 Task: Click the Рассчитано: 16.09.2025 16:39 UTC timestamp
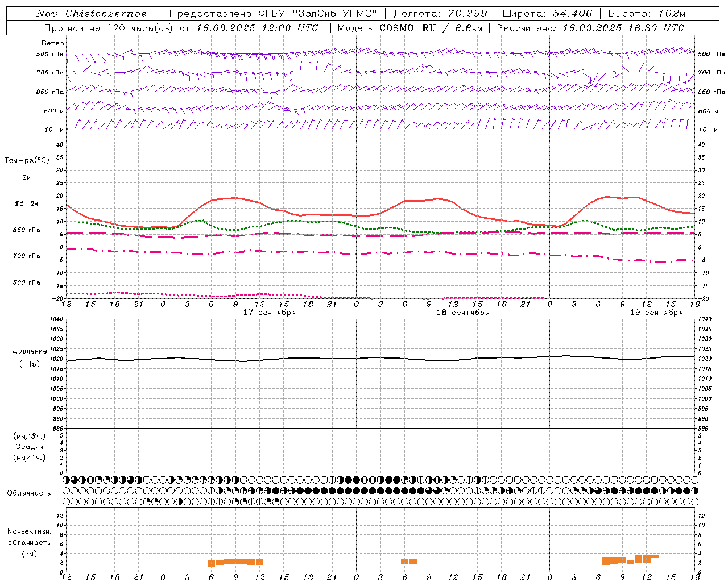tap(590, 28)
